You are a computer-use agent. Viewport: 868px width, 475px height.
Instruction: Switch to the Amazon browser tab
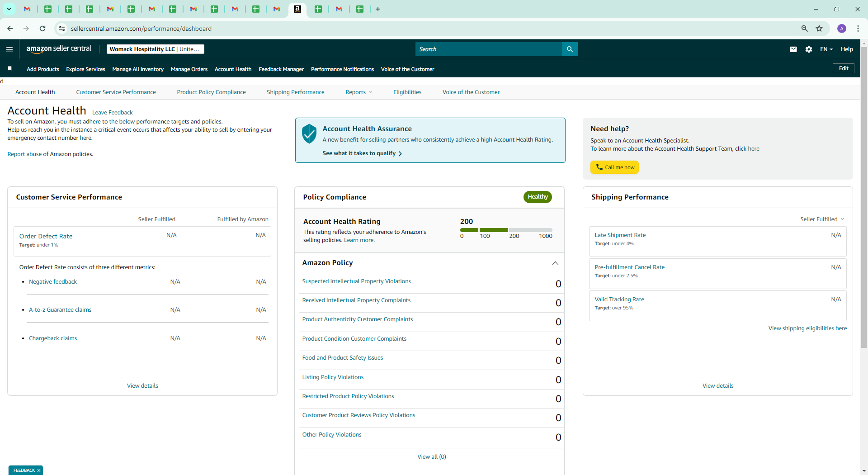point(297,9)
